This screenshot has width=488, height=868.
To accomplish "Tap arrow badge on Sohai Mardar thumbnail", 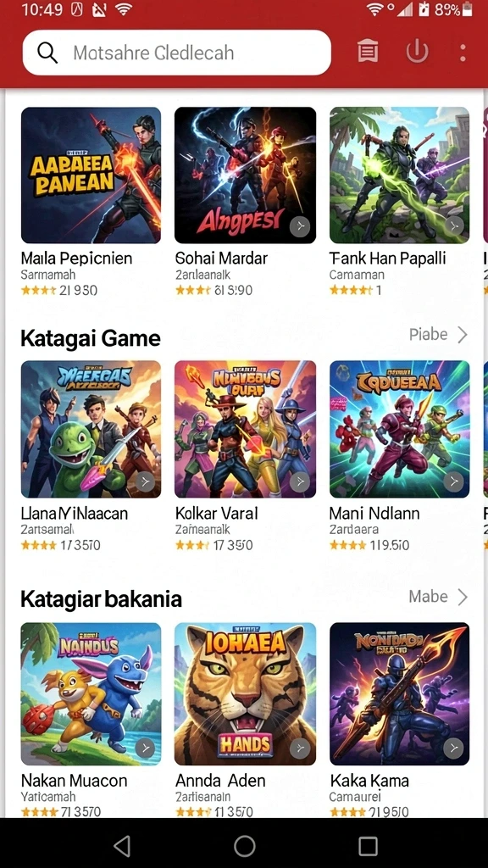I will [300, 226].
